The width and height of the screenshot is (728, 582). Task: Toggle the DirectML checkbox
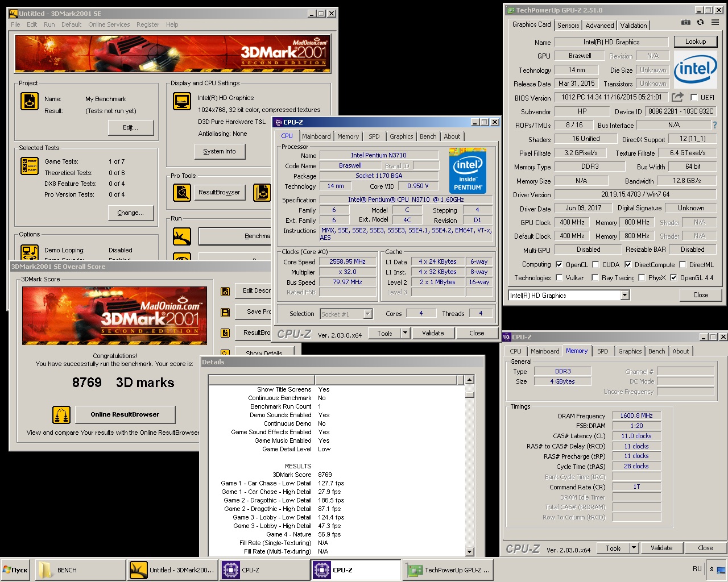coord(682,264)
